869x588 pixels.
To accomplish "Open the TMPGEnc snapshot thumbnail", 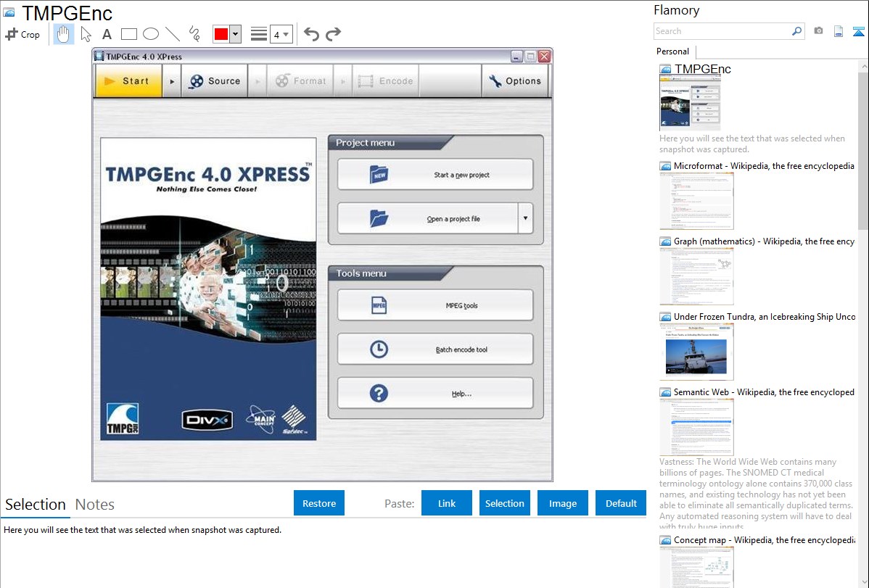I will point(690,102).
